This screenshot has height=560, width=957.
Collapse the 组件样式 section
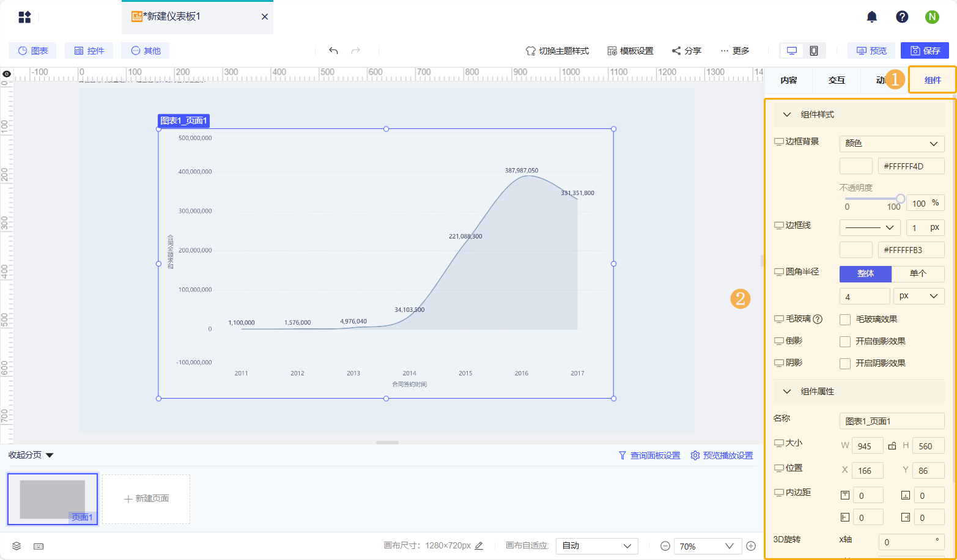(787, 114)
